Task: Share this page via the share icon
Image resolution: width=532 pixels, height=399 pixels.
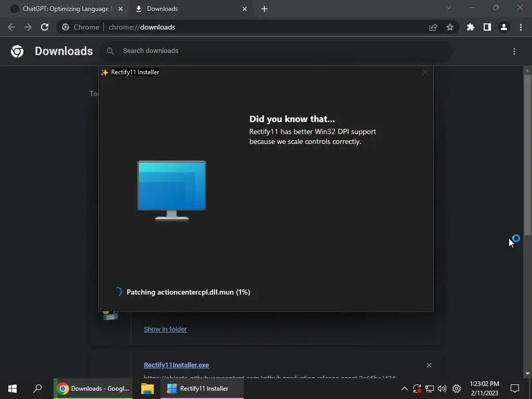Action: point(433,27)
